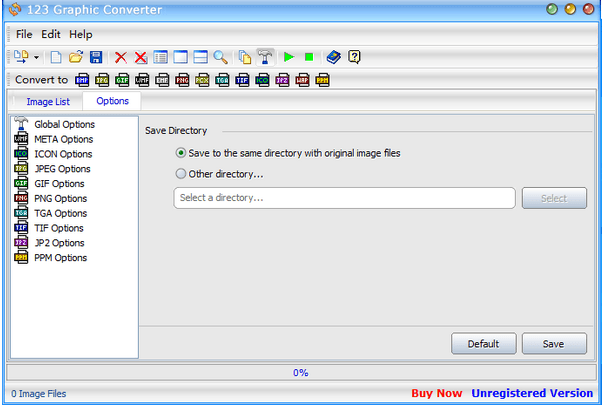Convert to PCX format icon
613x410 pixels.
[202, 80]
